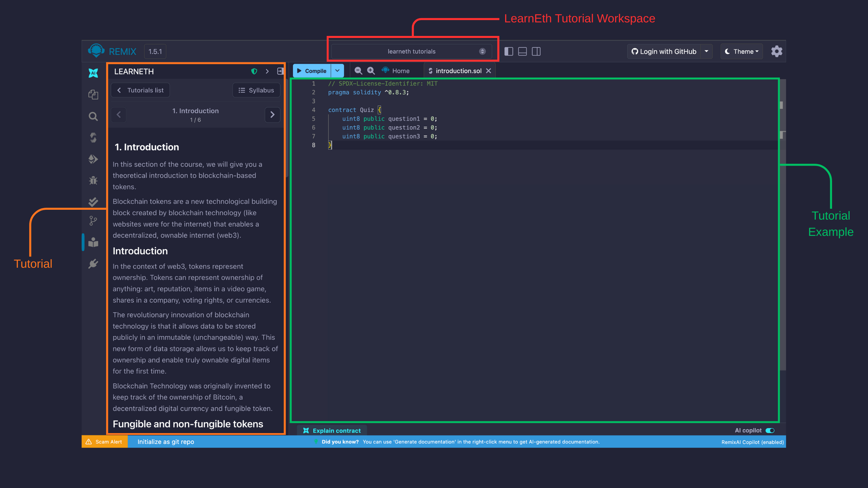Click the question2 variable line

point(390,127)
